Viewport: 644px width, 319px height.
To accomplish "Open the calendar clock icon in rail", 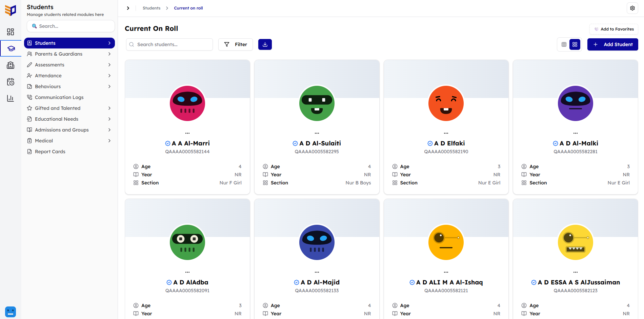I will pos(11,82).
